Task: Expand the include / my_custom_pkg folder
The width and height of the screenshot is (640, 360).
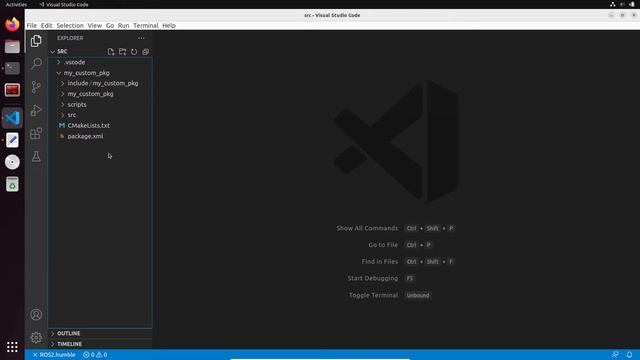Action: tap(100, 83)
